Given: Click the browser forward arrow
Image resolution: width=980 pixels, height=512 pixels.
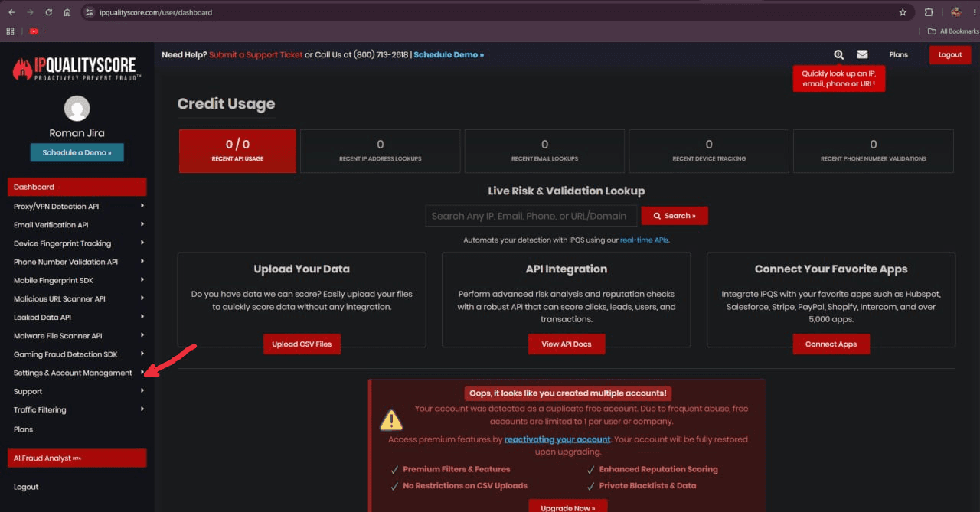Looking at the screenshot, I should (30, 12).
